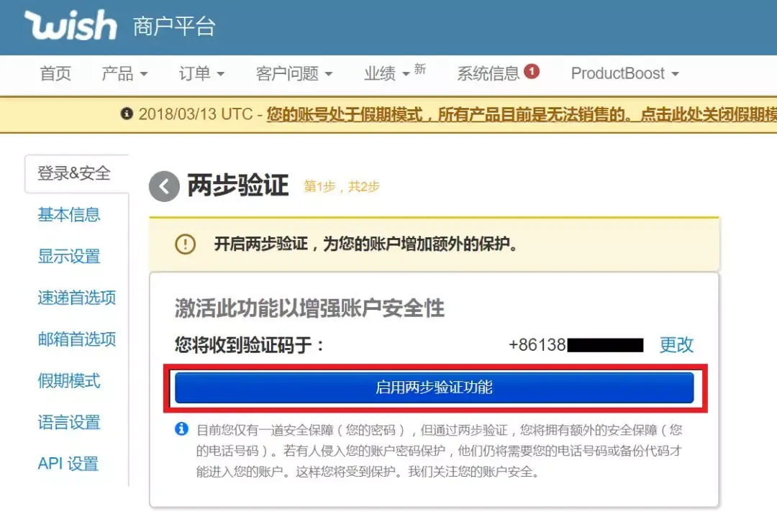Click the back arrow beside 两步验证
This screenshot has width=777, height=532.
(x=164, y=186)
